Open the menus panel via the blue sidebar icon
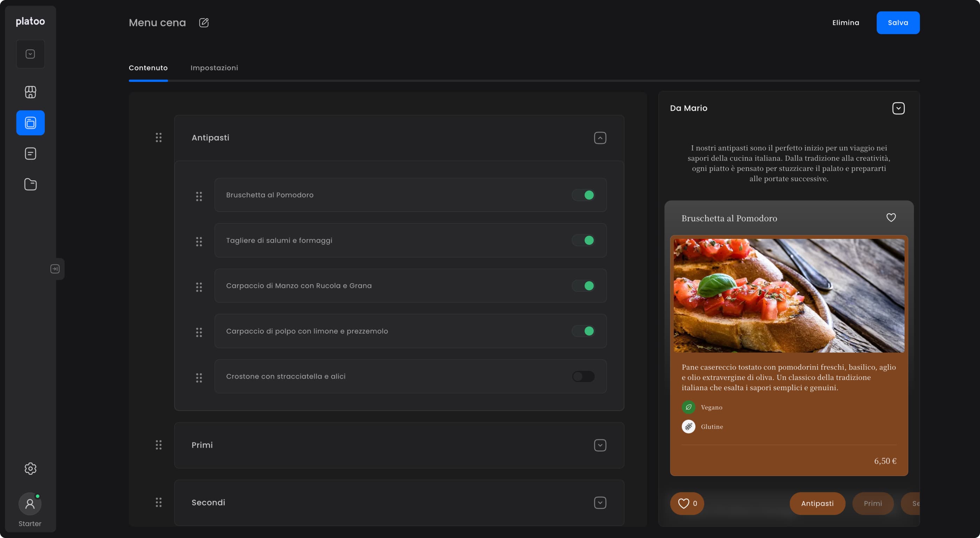Image resolution: width=980 pixels, height=538 pixels. tap(30, 123)
